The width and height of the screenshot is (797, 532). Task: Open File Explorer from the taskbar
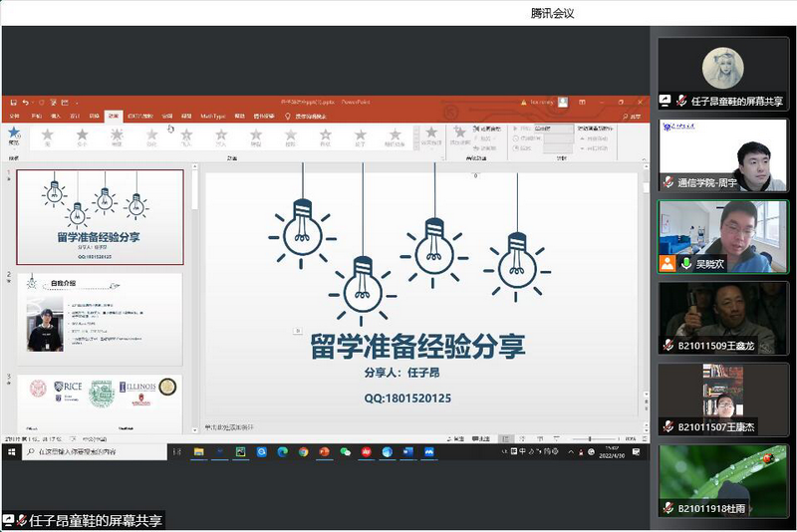pyautogui.click(x=198, y=451)
